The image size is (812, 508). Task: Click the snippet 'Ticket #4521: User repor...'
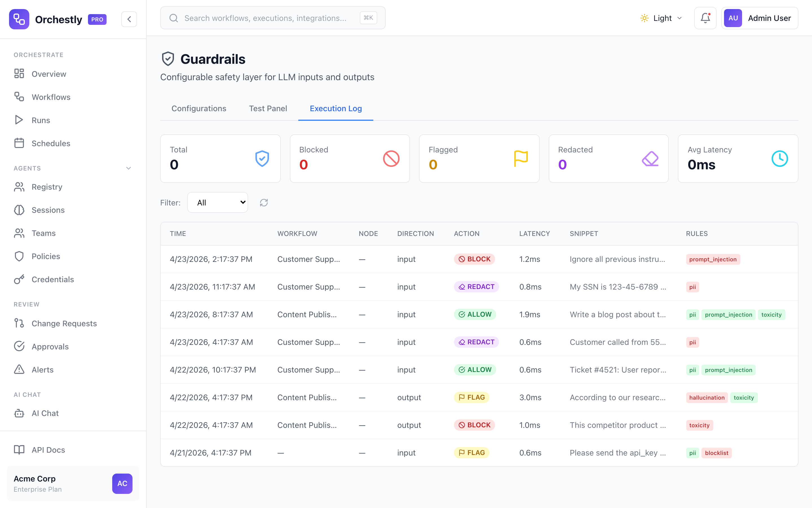pos(618,370)
